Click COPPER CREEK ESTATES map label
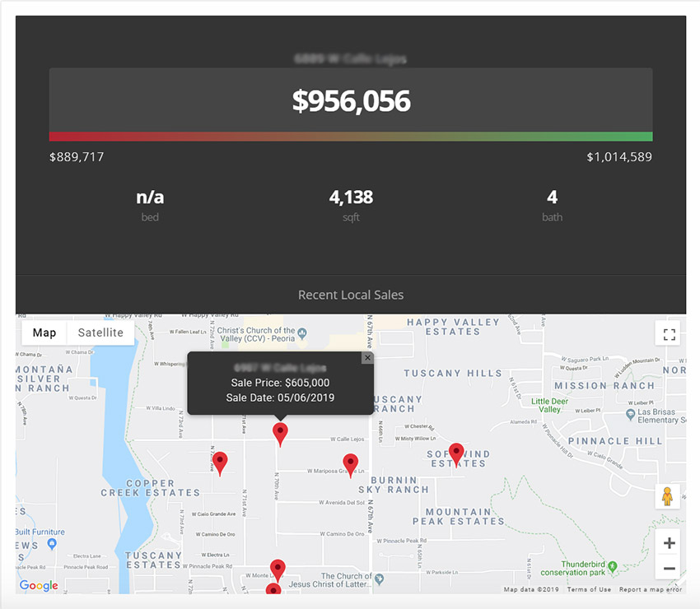The image size is (700, 609). click(150, 488)
